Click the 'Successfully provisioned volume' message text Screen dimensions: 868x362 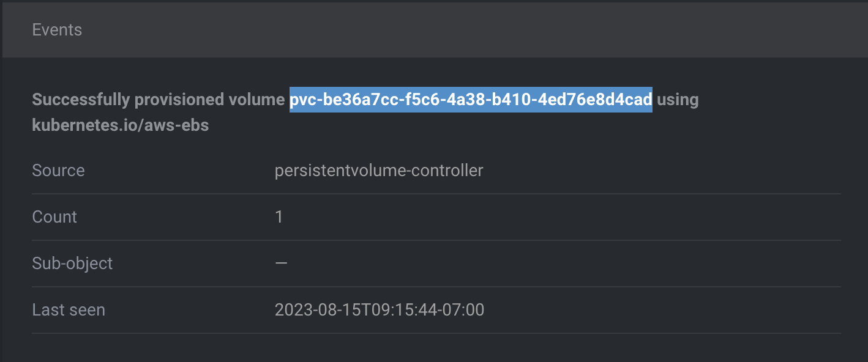click(x=159, y=100)
